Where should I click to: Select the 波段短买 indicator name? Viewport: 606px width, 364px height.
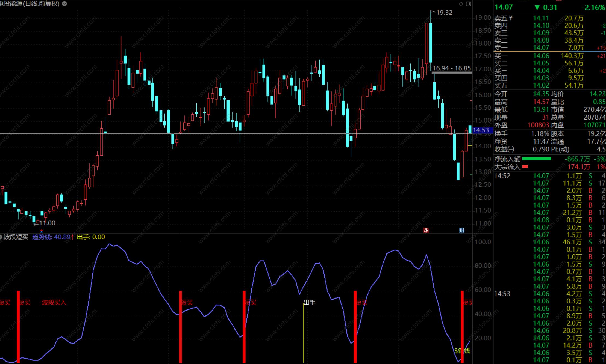pos(16,237)
